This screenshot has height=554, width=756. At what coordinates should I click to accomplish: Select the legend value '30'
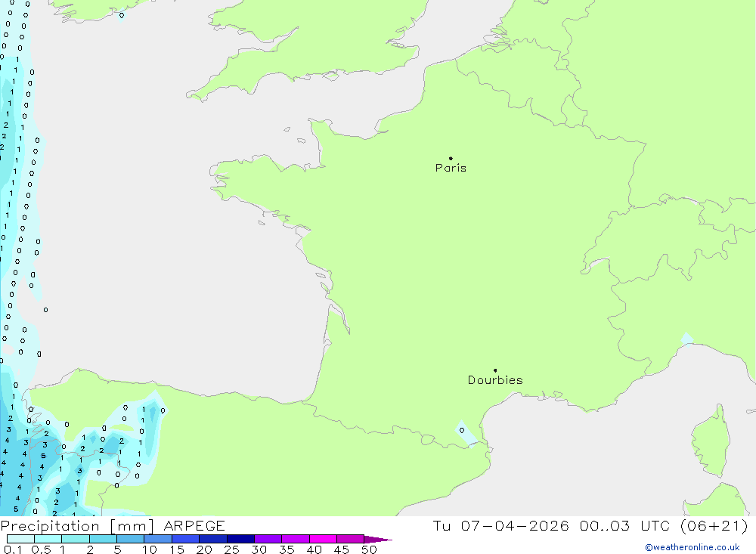259,549
